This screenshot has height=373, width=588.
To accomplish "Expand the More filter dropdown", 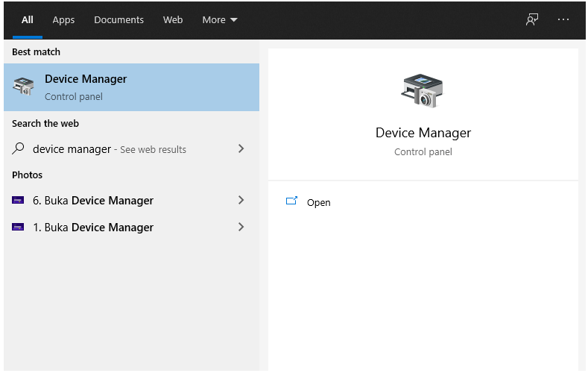I will [220, 19].
